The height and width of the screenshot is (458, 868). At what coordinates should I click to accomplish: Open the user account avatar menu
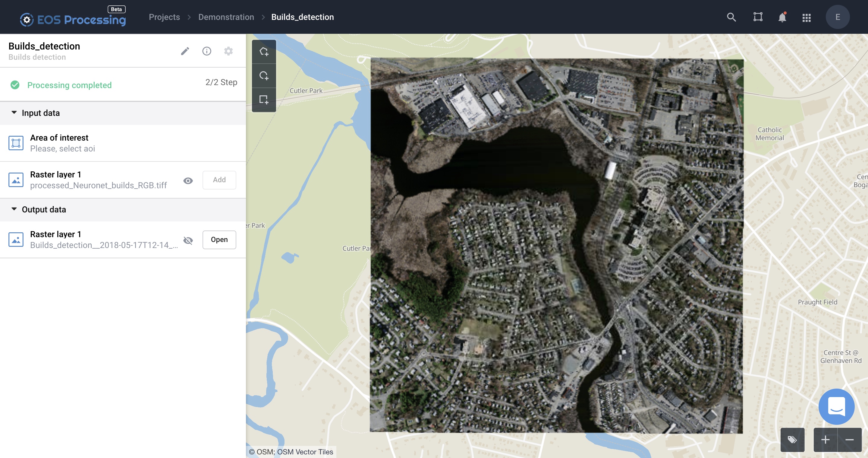(x=837, y=17)
